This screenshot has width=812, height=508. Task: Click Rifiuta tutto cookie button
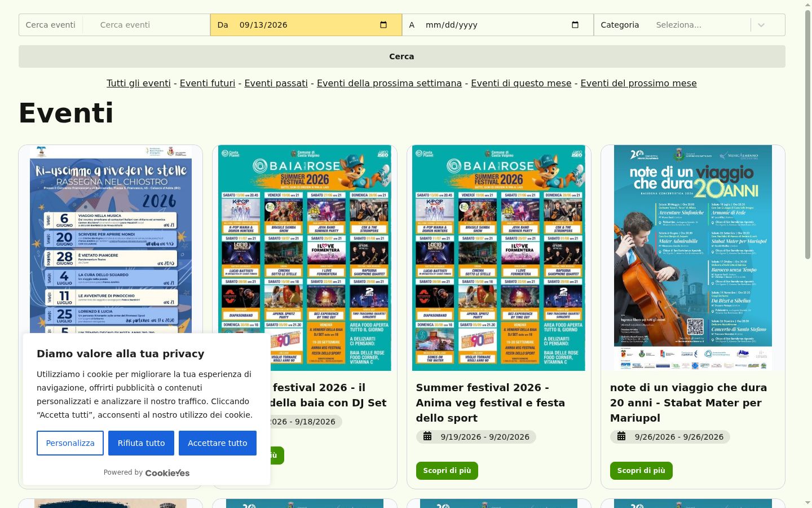[x=141, y=443]
